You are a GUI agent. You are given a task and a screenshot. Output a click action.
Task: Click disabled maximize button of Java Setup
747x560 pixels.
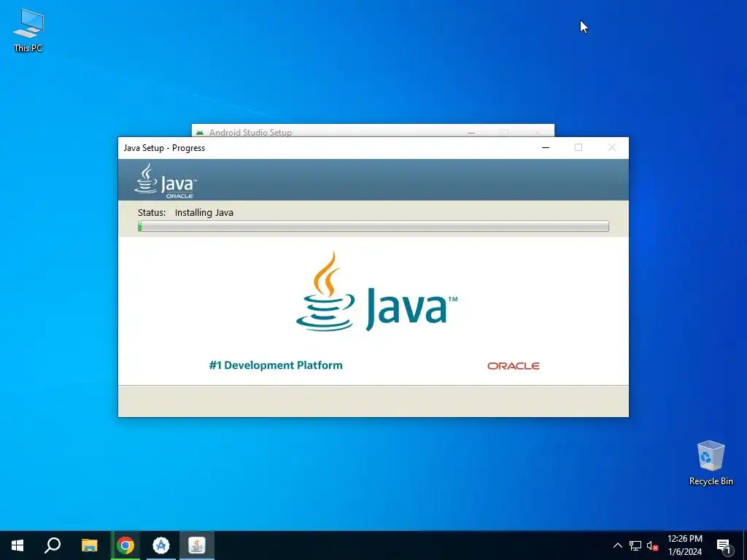578,147
